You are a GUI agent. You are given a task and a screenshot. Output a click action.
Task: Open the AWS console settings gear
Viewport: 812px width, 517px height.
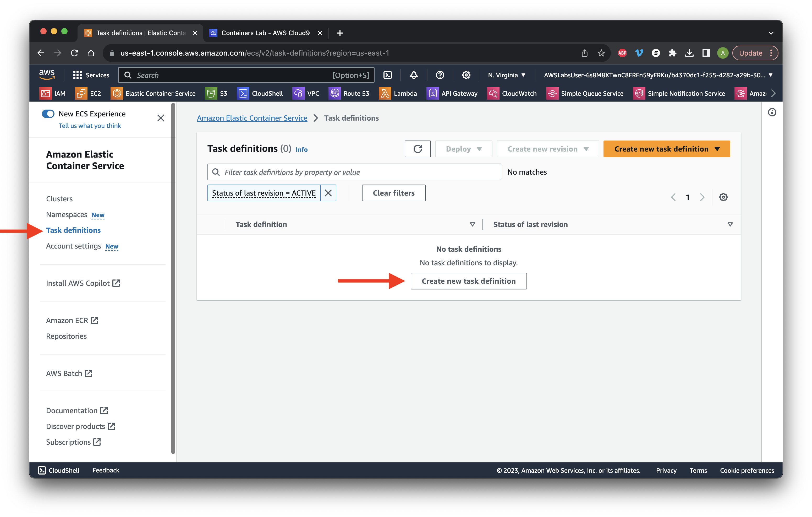tap(466, 75)
